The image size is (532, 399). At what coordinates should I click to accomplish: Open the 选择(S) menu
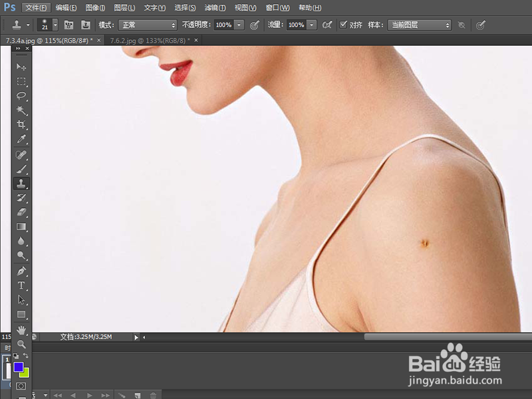pyautogui.click(x=185, y=8)
